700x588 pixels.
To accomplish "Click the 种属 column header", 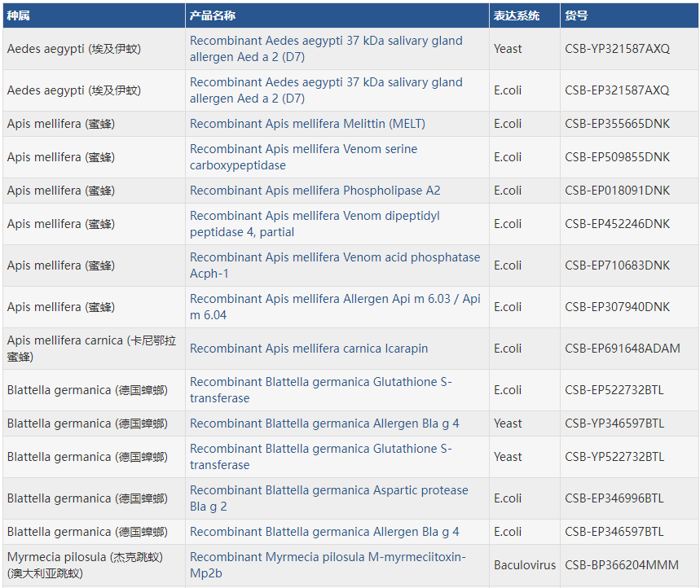I will (19, 15).
